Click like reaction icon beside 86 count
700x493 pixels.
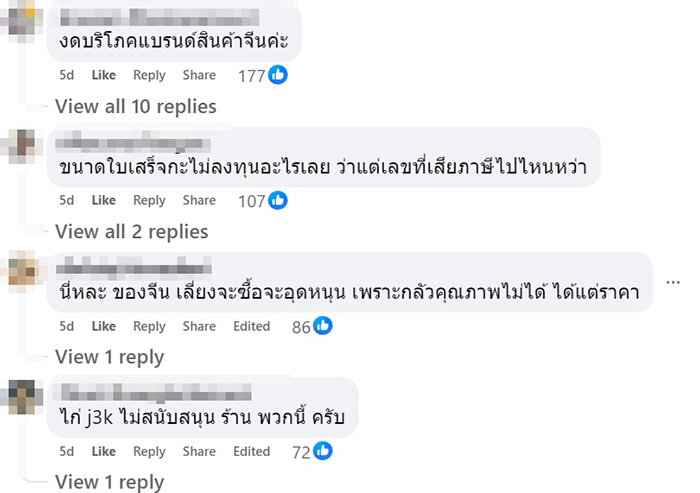point(322,326)
